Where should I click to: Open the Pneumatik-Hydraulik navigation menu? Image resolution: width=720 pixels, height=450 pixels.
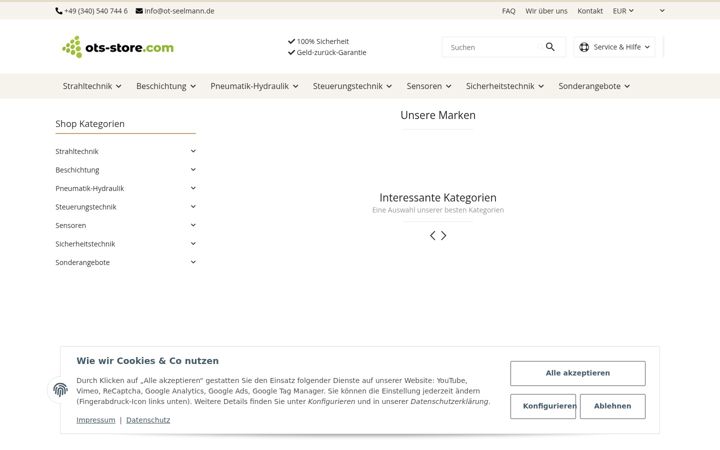click(254, 86)
